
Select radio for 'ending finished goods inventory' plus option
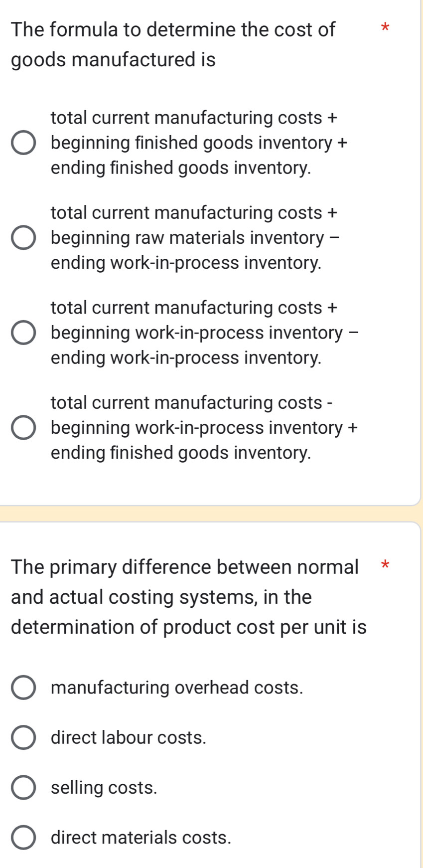click(23, 143)
